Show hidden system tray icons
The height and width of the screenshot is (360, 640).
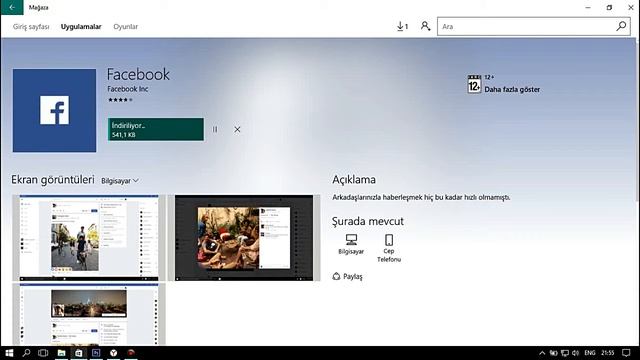pos(542,353)
